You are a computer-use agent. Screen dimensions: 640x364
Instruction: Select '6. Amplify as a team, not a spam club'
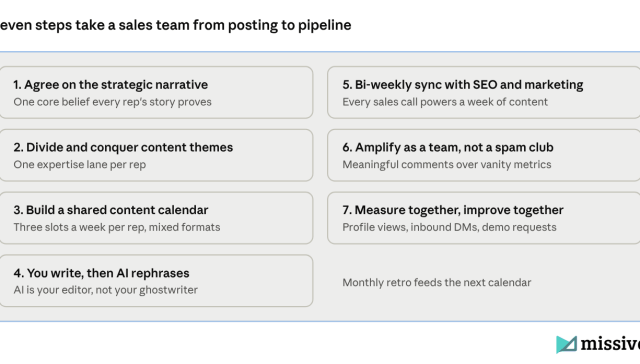[448, 147]
